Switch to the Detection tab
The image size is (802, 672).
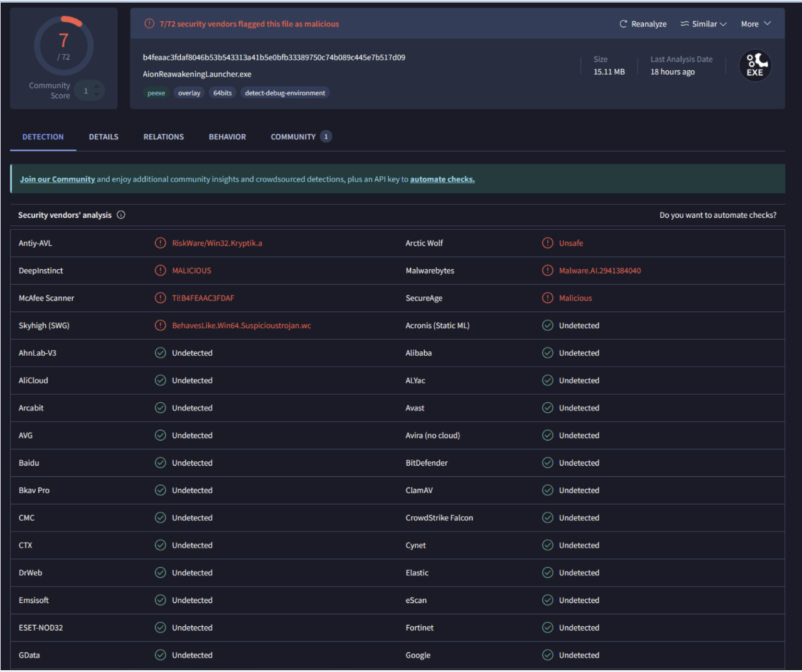[43, 137]
